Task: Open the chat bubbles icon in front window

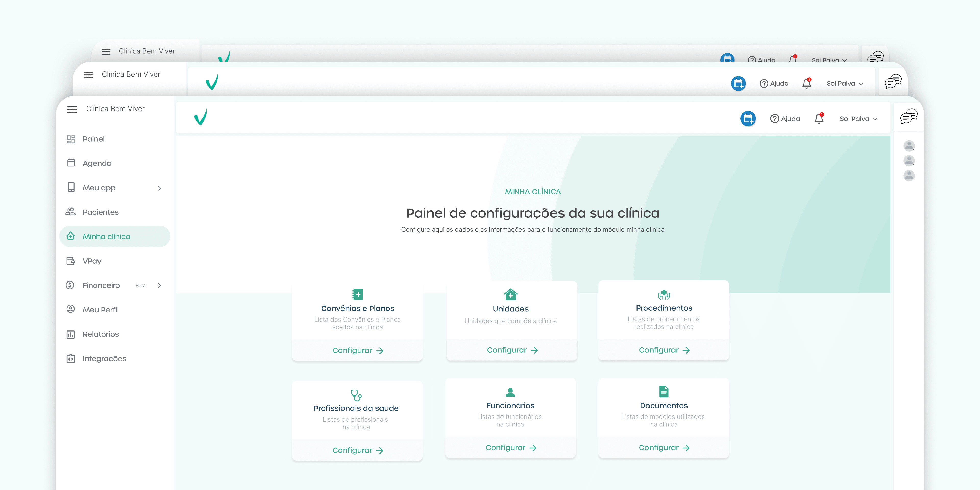Action: [909, 116]
